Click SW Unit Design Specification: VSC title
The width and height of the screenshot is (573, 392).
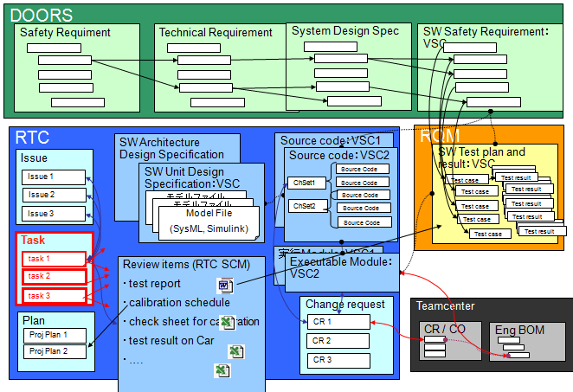[x=192, y=177]
